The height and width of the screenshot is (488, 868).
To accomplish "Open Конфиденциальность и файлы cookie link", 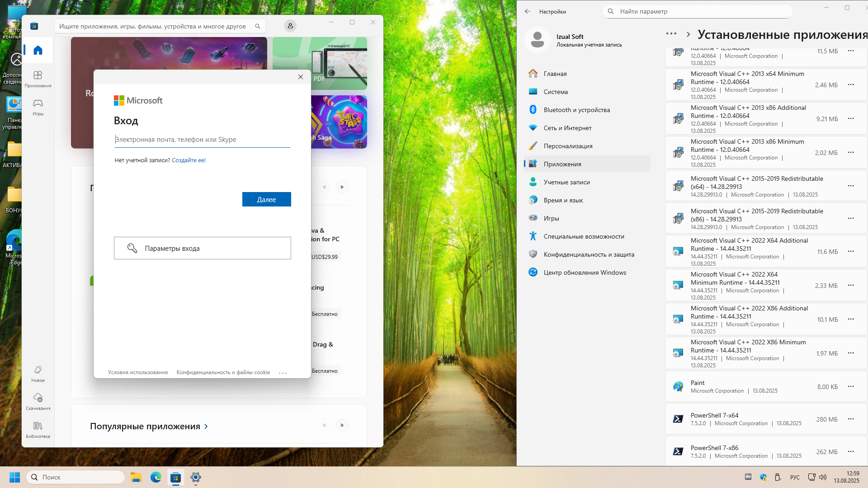I will pos(223,372).
